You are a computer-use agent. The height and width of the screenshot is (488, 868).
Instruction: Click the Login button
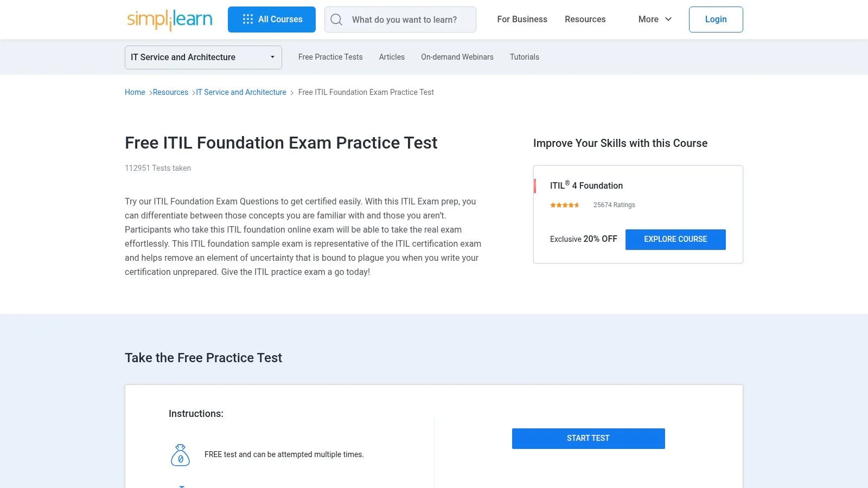pyautogui.click(x=716, y=19)
